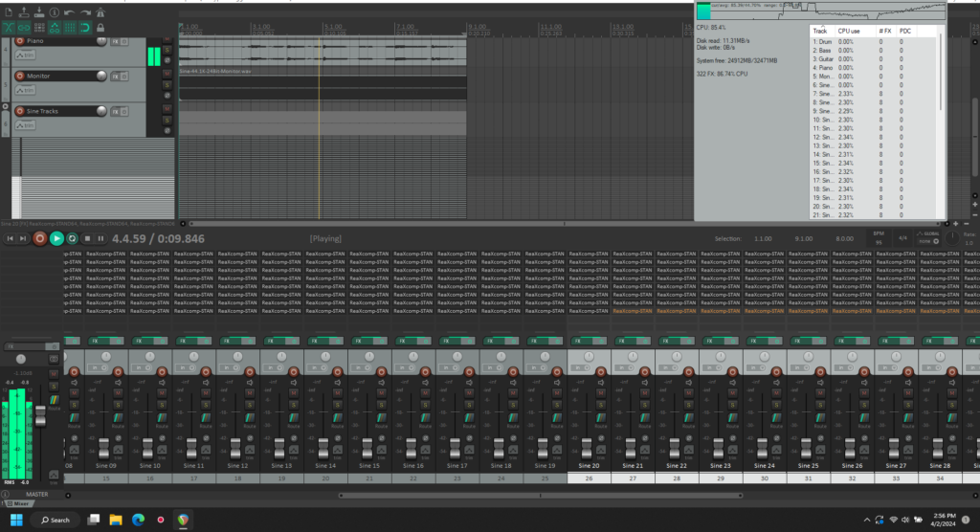Solo the Piano track in track panel

point(167,50)
